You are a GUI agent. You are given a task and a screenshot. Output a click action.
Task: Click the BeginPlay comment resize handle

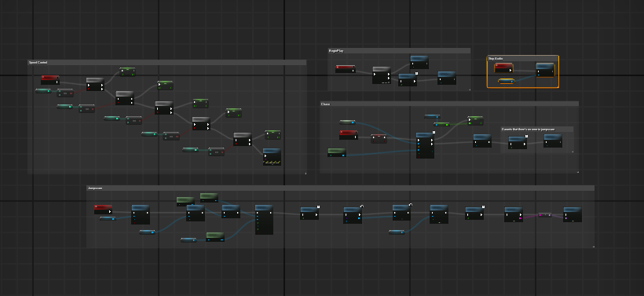[469, 90]
